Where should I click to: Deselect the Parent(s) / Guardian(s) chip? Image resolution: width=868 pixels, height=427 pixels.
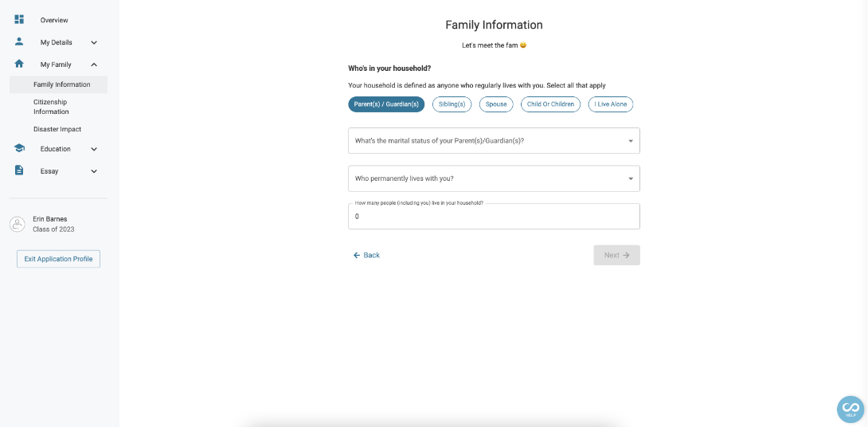(386, 104)
